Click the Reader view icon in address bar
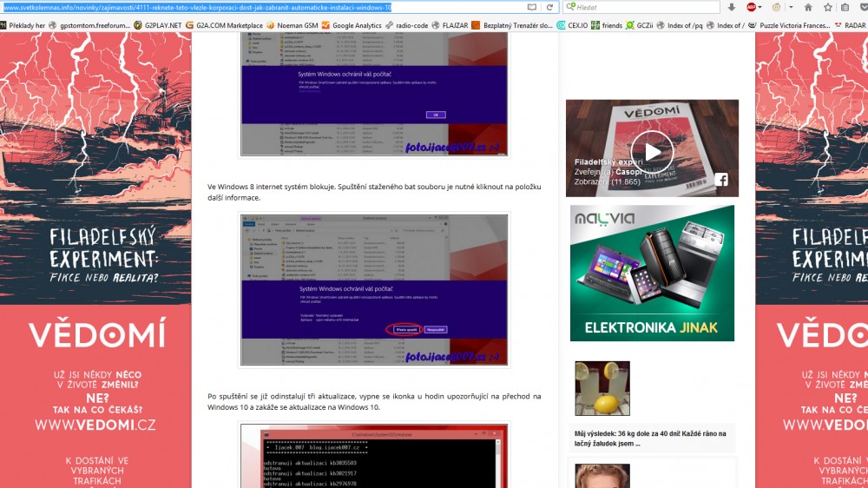 coord(532,7)
